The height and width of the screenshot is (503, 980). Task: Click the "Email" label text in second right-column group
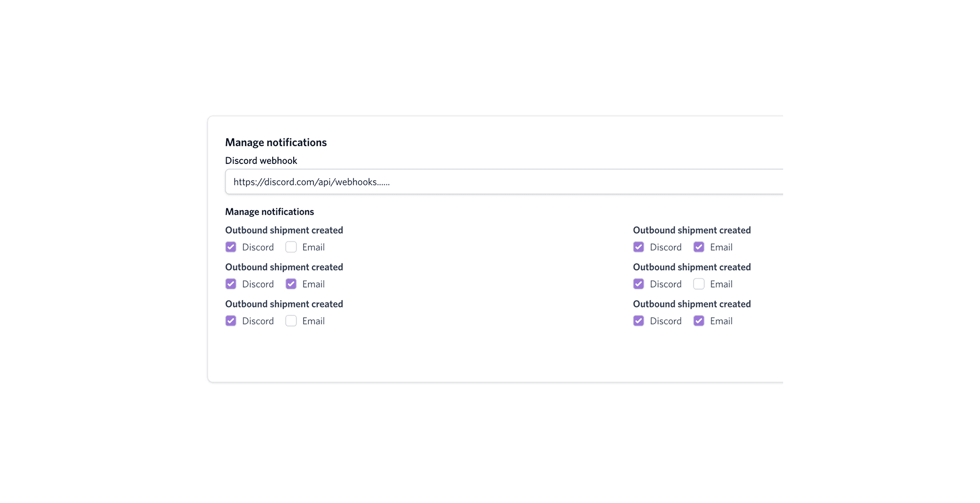coord(721,284)
